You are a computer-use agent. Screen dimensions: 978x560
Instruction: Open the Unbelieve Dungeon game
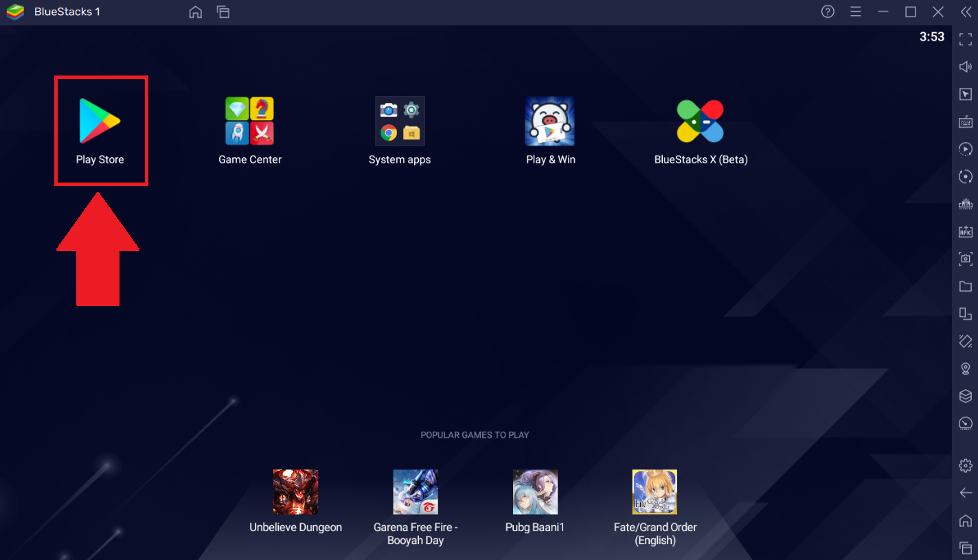[x=295, y=501]
